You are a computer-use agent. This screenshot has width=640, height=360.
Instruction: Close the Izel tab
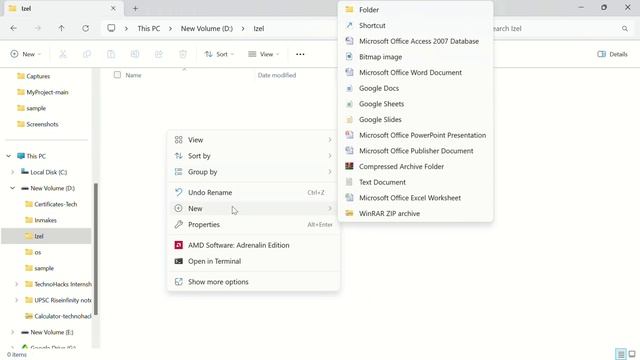[x=113, y=8]
